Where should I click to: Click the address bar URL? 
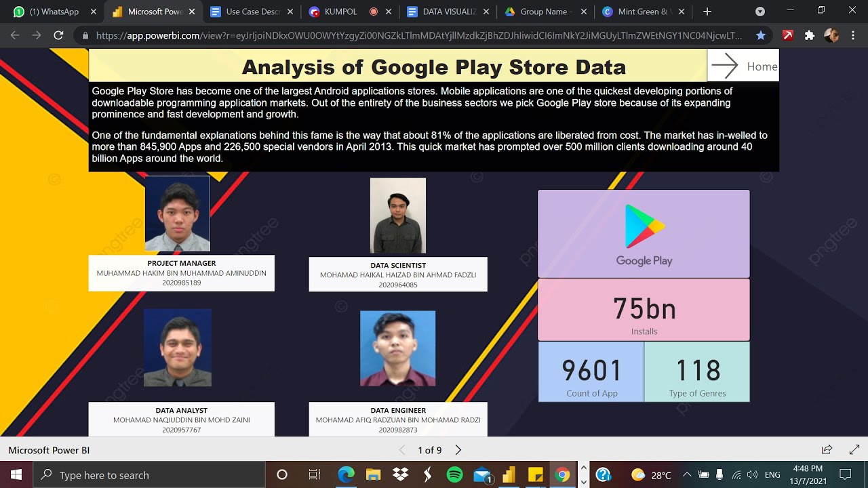[418, 35]
